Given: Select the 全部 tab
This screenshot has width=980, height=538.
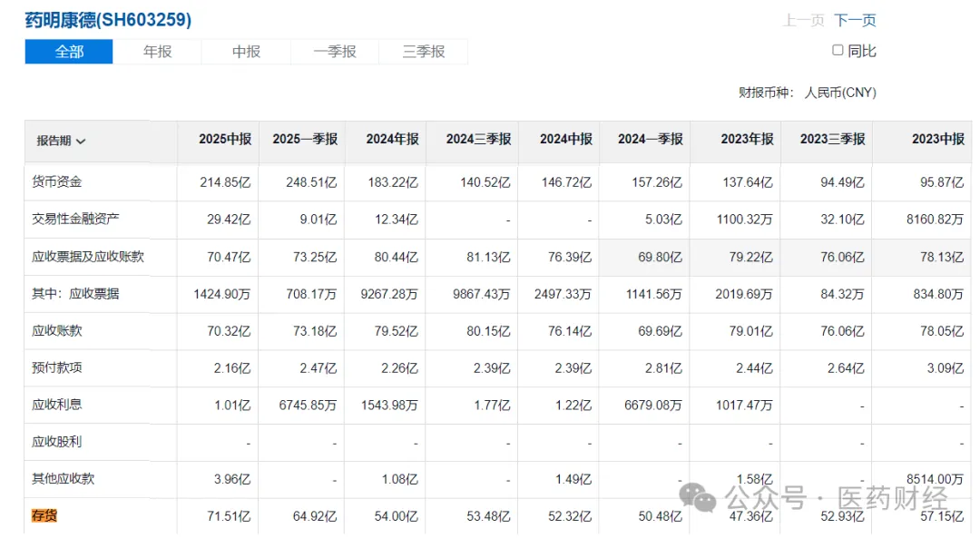Looking at the screenshot, I should point(69,52).
